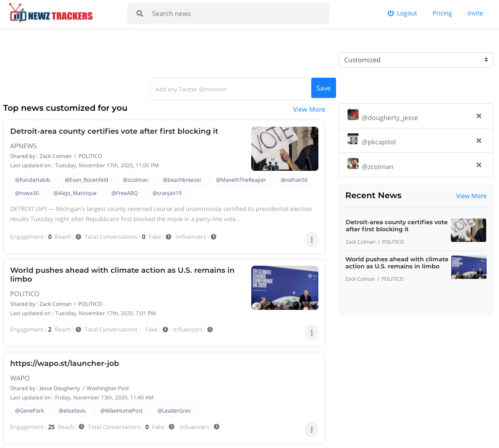Select the @zcolman tag in Detroit article
Screen dimensions: 499x448
pyautogui.click(x=137, y=180)
